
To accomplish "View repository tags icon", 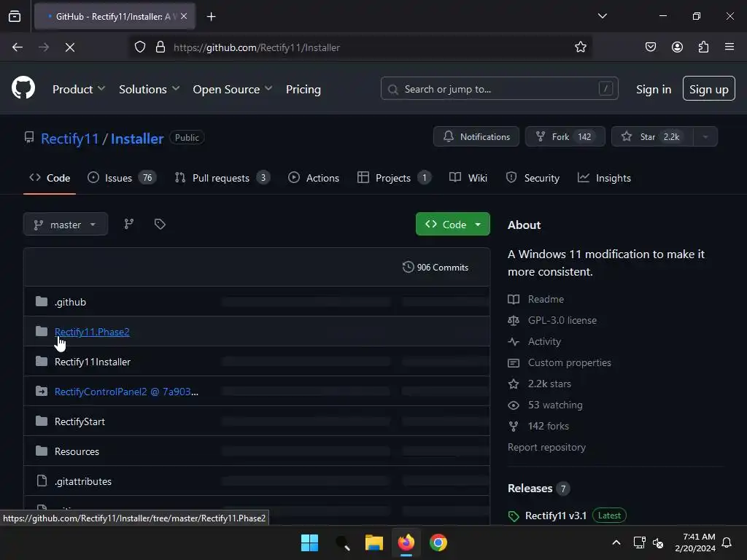I will pyautogui.click(x=160, y=224).
